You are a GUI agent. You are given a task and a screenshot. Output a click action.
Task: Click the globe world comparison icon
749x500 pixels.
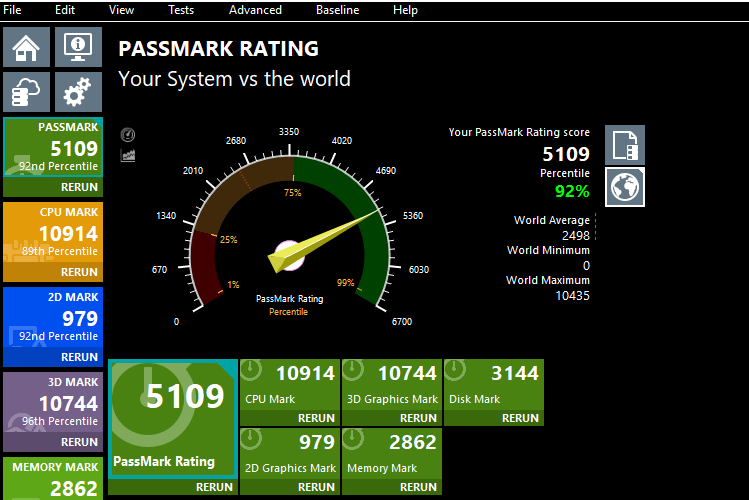pyautogui.click(x=625, y=187)
